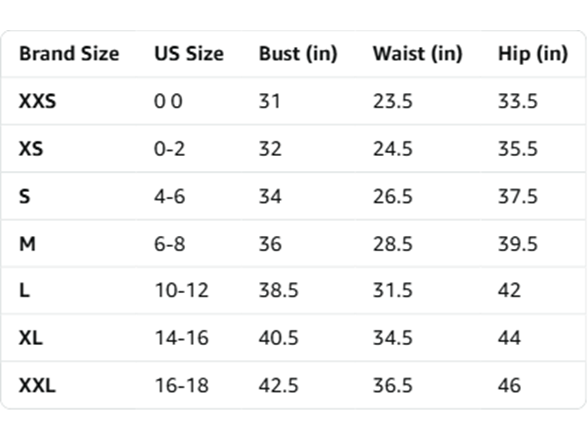Click the Hip (in) column header
The image size is (588, 441).
tap(533, 54)
